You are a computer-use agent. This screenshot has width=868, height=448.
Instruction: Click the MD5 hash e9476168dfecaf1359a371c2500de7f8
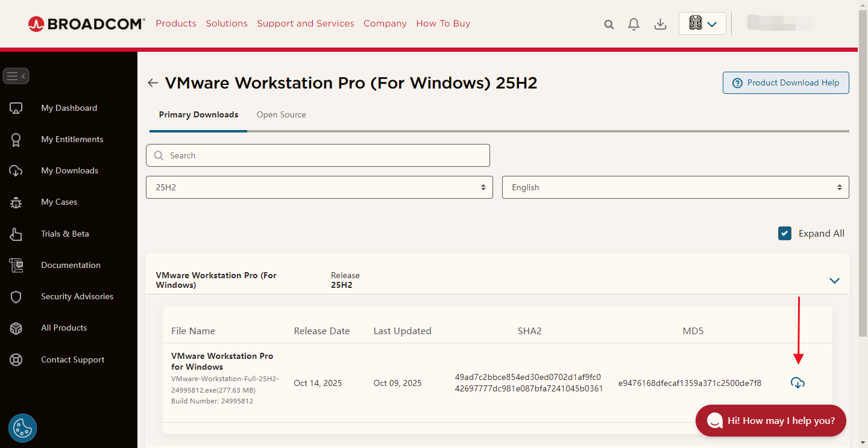click(x=690, y=383)
